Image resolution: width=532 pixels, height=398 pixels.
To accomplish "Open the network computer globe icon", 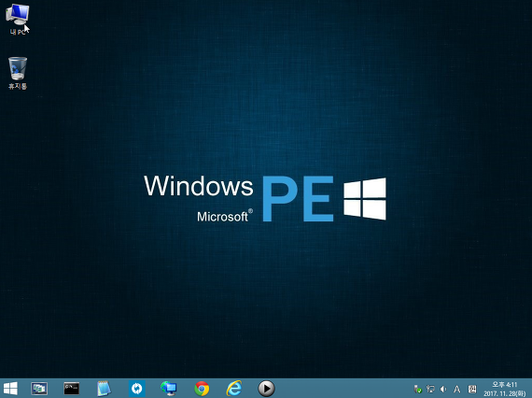I will click(169, 388).
